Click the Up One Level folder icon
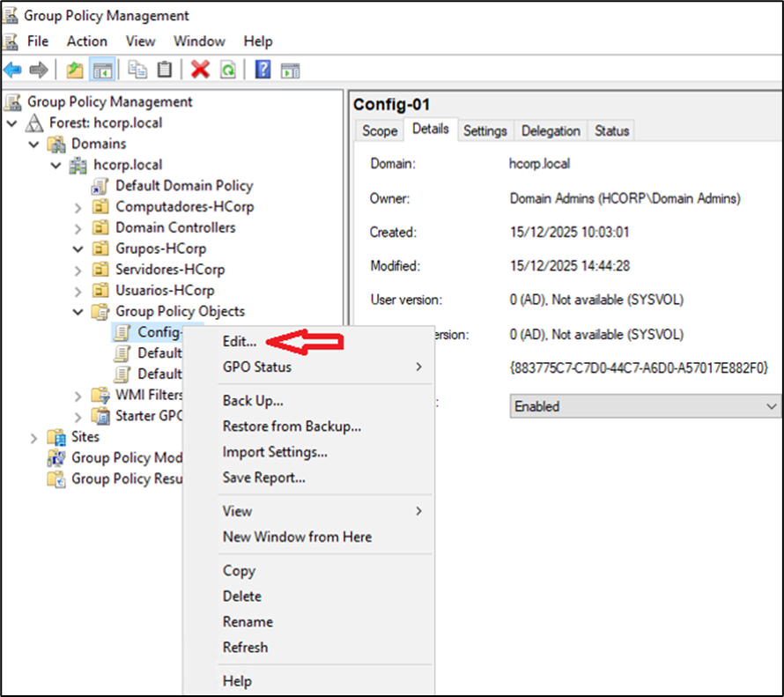This screenshot has height=697, width=784. click(x=75, y=70)
